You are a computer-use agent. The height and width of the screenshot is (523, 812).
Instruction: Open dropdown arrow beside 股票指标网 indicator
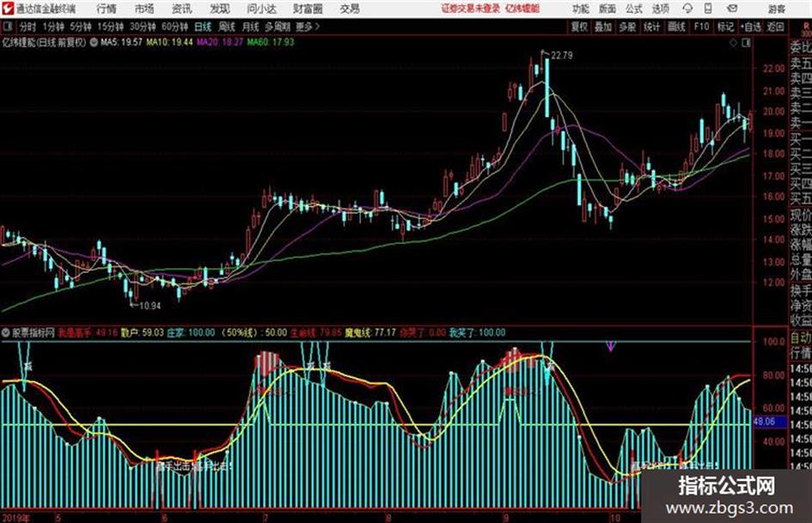pos(6,333)
